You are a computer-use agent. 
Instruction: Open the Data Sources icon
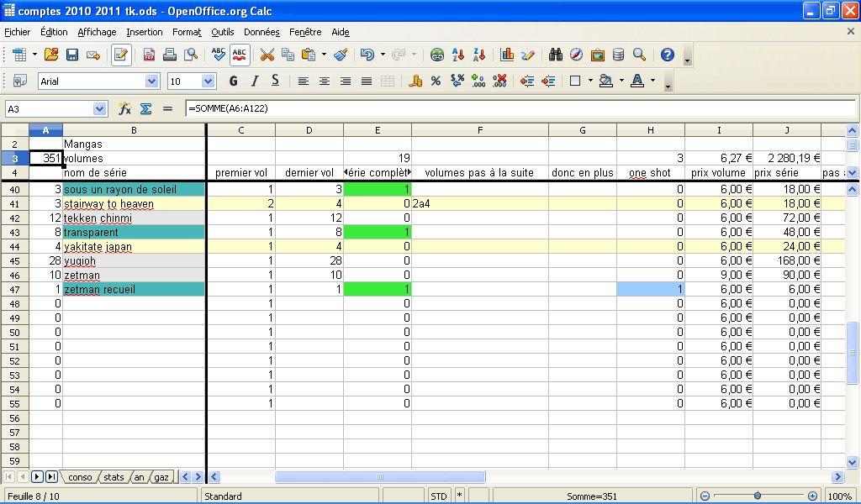point(618,55)
